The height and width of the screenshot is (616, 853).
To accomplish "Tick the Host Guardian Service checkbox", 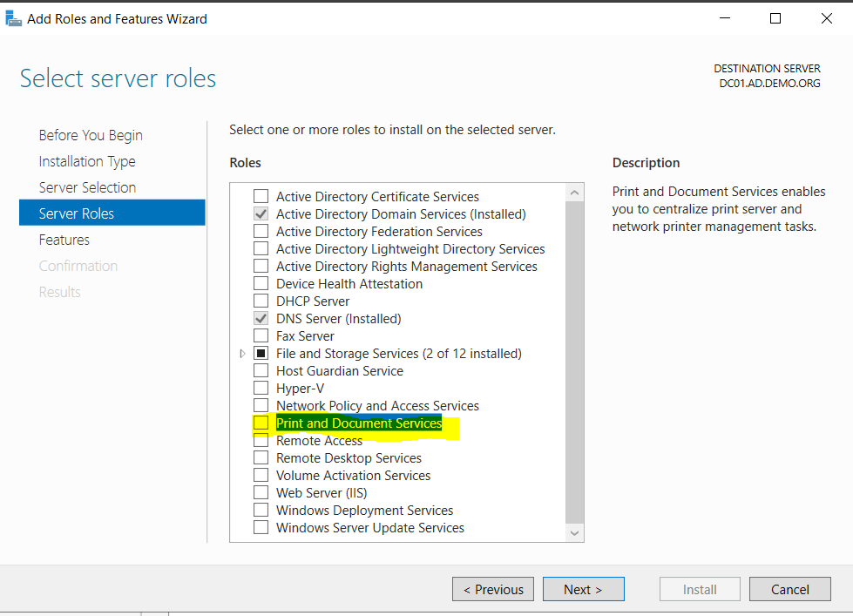I will 261,370.
